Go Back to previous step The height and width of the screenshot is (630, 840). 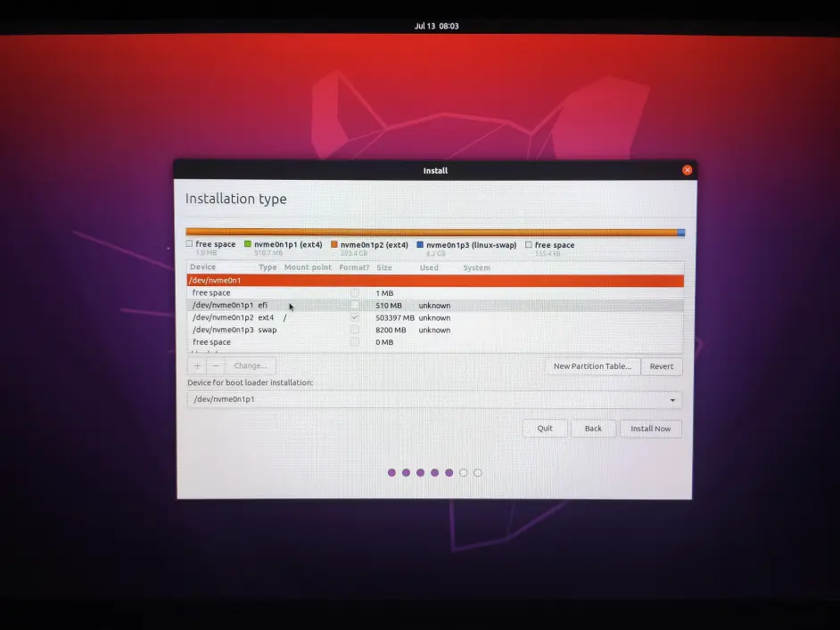(x=593, y=429)
